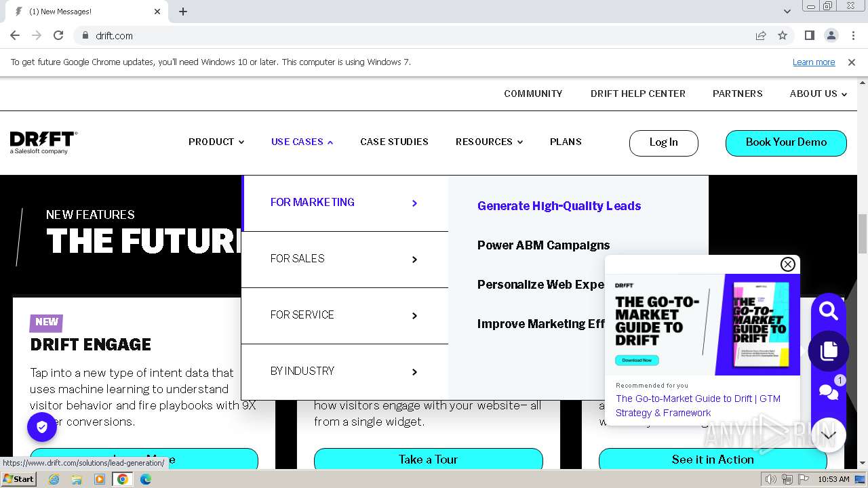868x488 pixels.
Task: Expand the Resources menu
Action: click(x=489, y=142)
